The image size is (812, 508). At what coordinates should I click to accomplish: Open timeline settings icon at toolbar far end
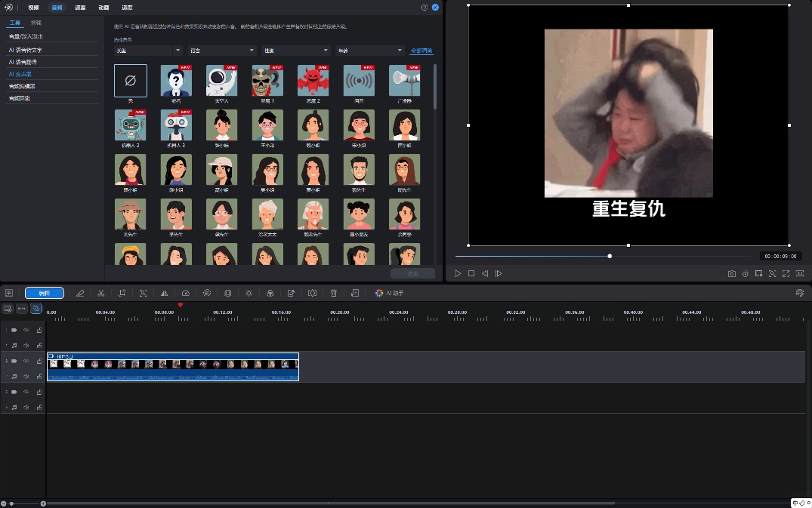(x=800, y=294)
